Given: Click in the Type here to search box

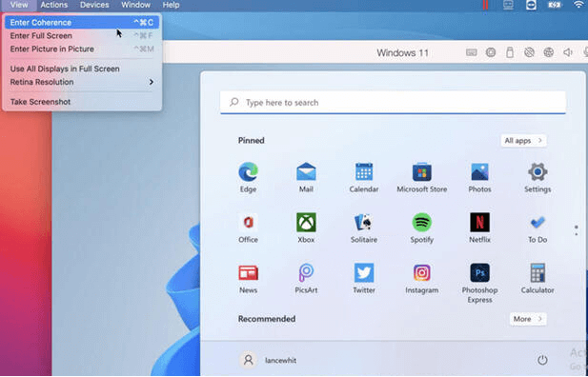Looking at the screenshot, I should [x=393, y=102].
